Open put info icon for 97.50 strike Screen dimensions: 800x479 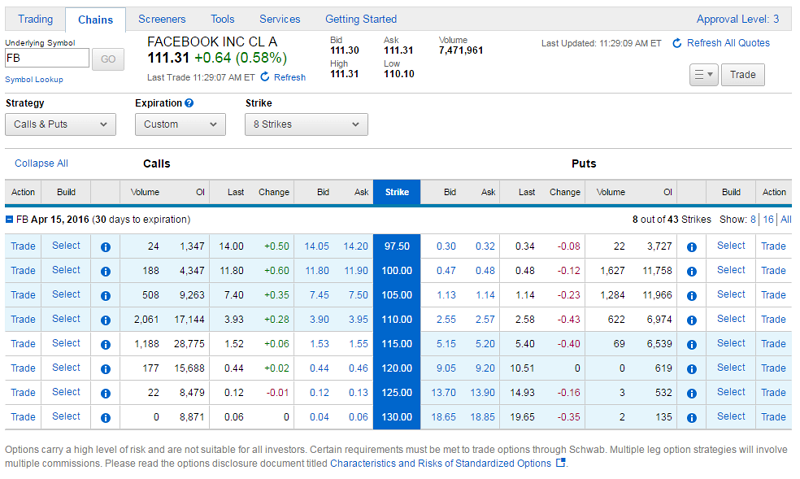(692, 247)
